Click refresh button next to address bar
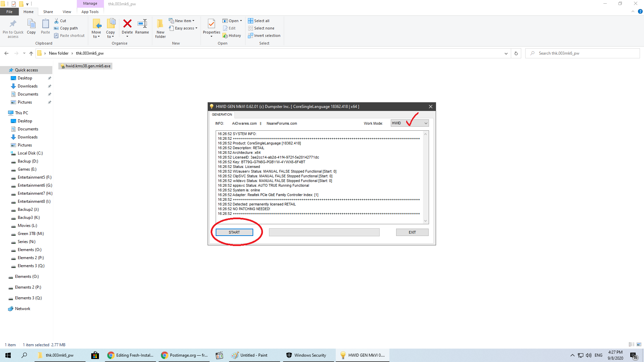Viewport: 644px width, 362px height. [516, 53]
